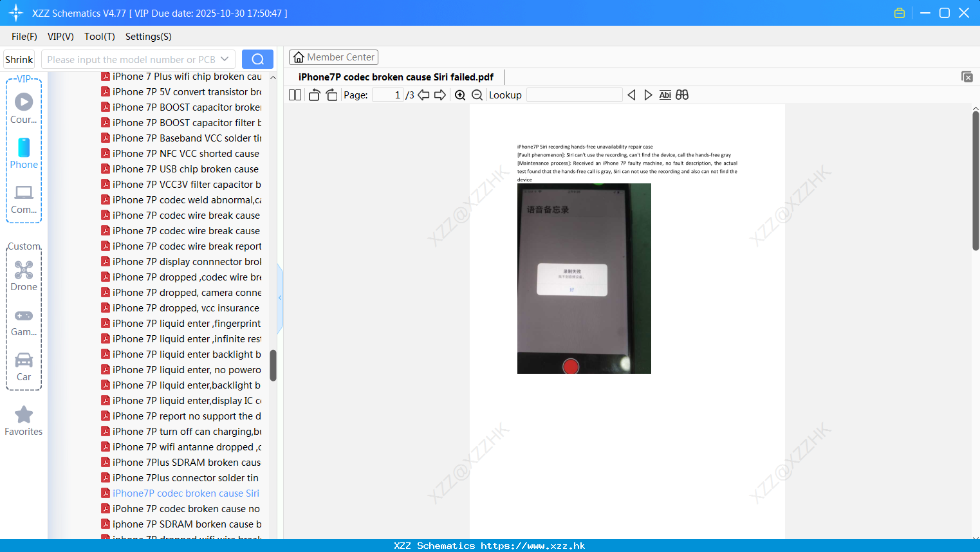Open iPhone 7P wifi antanne dropped file

[x=181, y=447]
